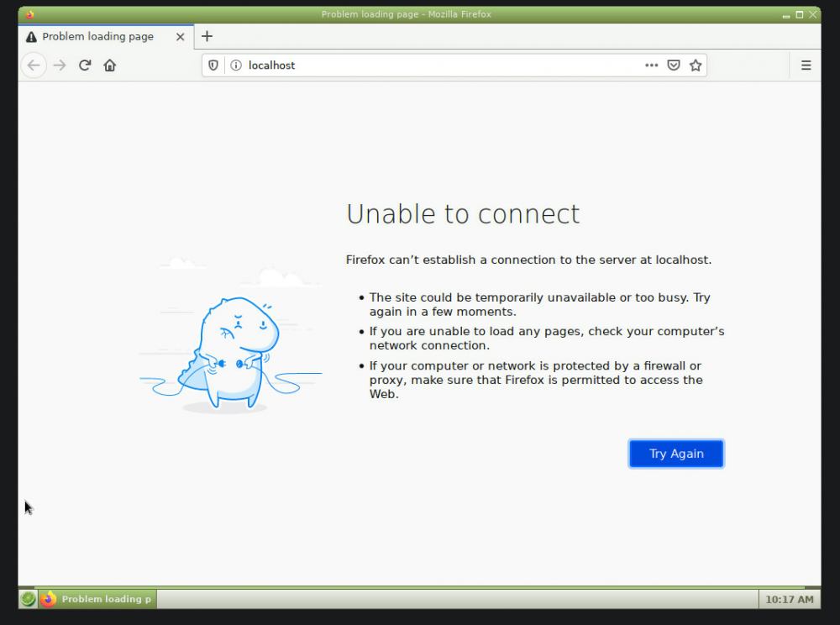The image size is (840, 625).
Task: Close the Firefox window
Action: point(812,15)
